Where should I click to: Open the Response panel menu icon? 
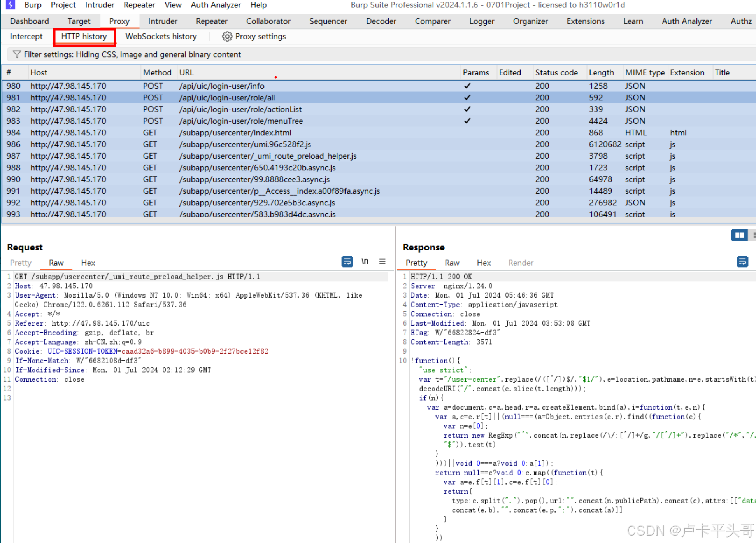754,235
